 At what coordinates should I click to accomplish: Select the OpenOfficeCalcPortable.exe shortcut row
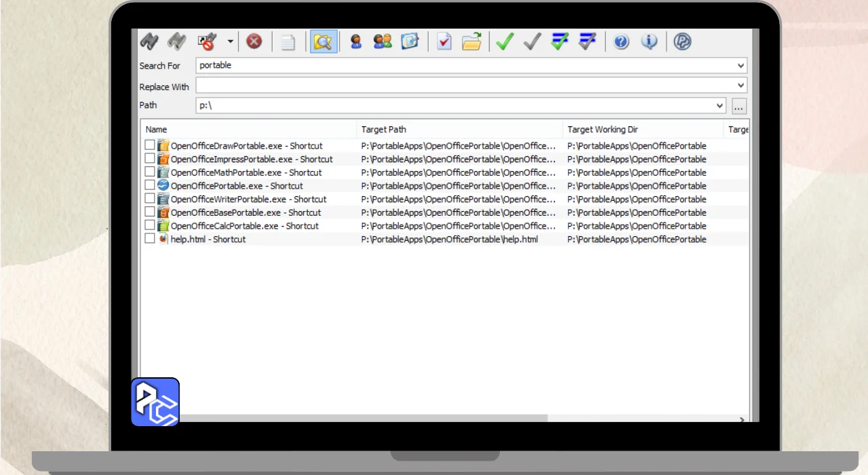tap(244, 226)
